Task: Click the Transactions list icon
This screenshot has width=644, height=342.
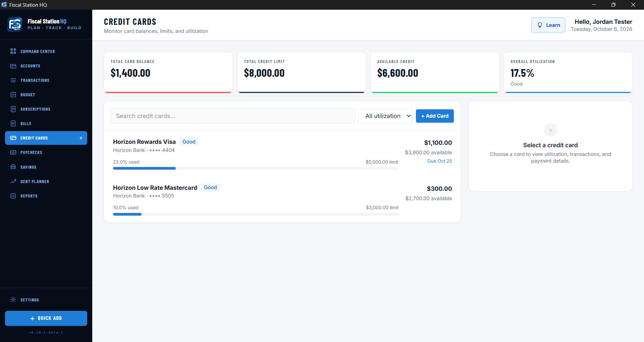Action: tap(13, 80)
